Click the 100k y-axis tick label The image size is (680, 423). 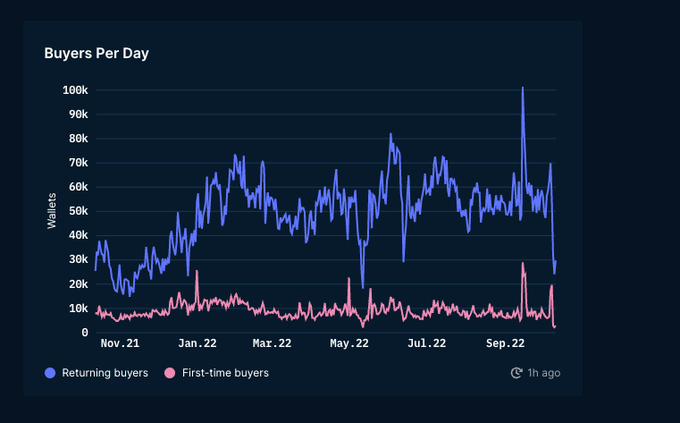[x=75, y=90]
